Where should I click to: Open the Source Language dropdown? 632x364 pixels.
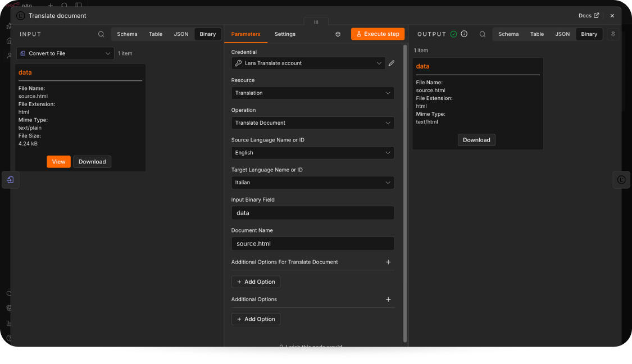click(313, 153)
